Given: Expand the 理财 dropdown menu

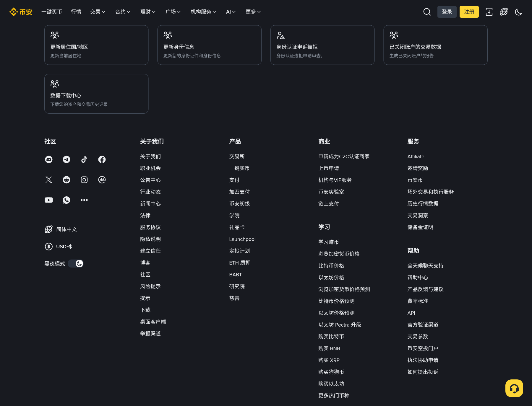Looking at the screenshot, I should (x=148, y=12).
